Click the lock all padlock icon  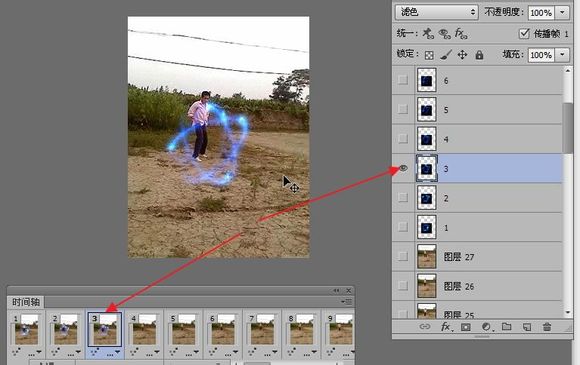point(479,55)
